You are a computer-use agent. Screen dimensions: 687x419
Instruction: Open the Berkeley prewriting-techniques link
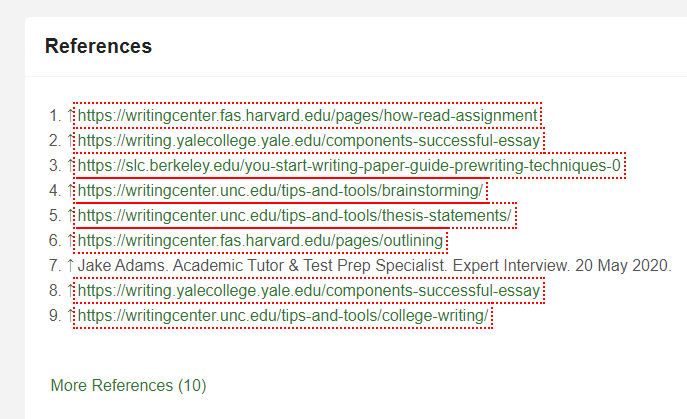coord(349,166)
